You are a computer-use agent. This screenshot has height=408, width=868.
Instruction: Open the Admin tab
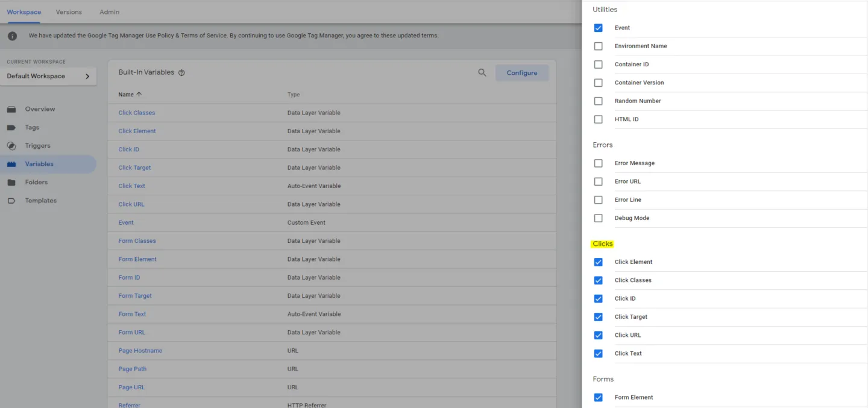[x=108, y=11]
